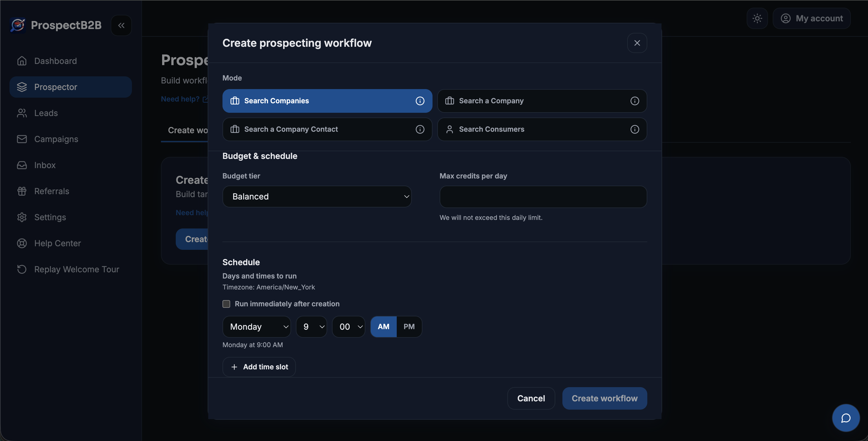Select the Leads icon in the sidebar
Image resolution: width=868 pixels, height=441 pixels.
[x=22, y=113]
